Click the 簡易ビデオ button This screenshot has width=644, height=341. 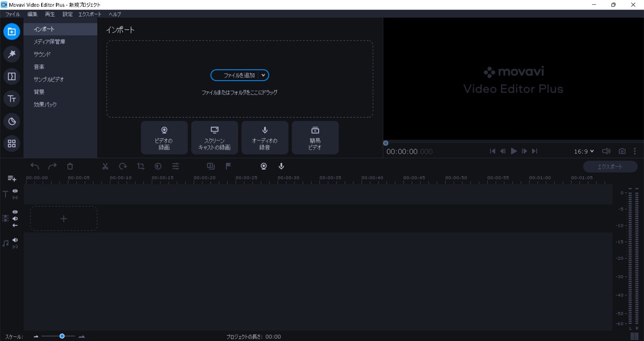(x=315, y=138)
